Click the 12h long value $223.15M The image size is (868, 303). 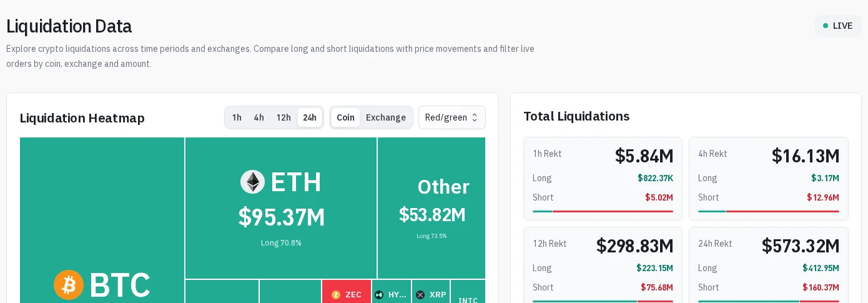click(654, 268)
